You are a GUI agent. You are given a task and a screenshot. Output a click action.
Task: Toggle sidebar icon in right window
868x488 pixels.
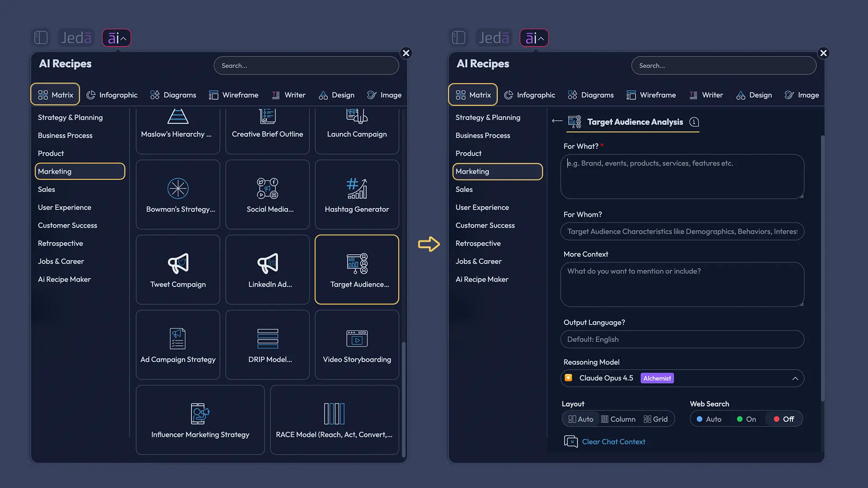point(458,38)
